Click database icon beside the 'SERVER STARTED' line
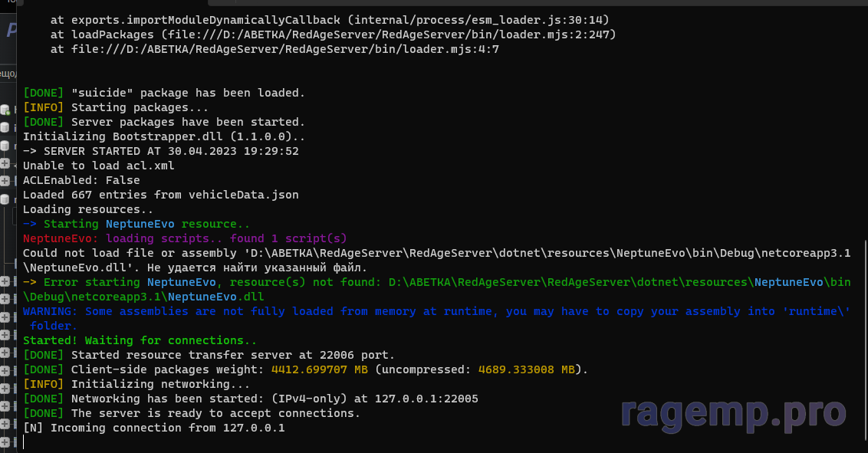This screenshot has height=453, width=868. tap(5, 146)
